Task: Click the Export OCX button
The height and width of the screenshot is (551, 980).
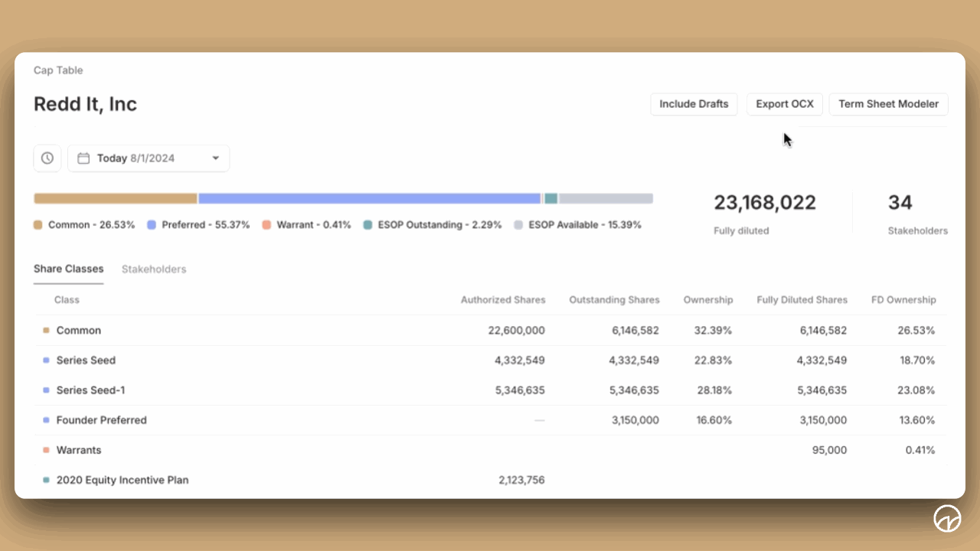Action: point(785,104)
